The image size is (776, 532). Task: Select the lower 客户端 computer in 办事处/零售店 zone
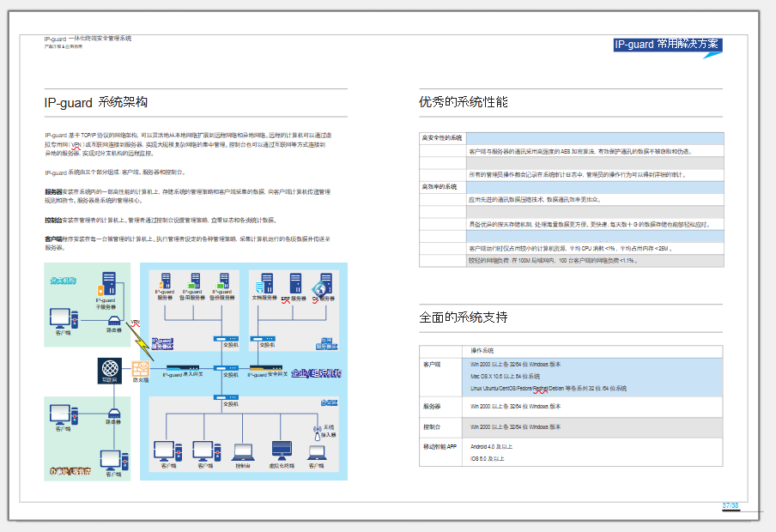(114, 460)
